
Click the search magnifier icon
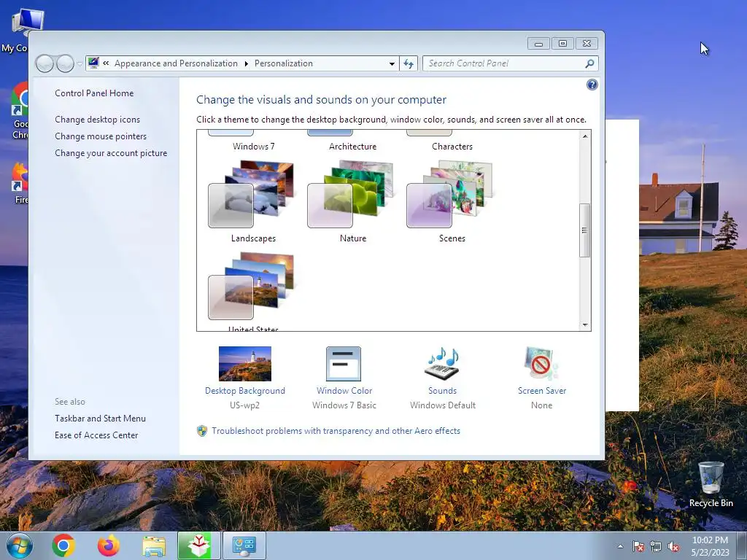click(x=589, y=63)
